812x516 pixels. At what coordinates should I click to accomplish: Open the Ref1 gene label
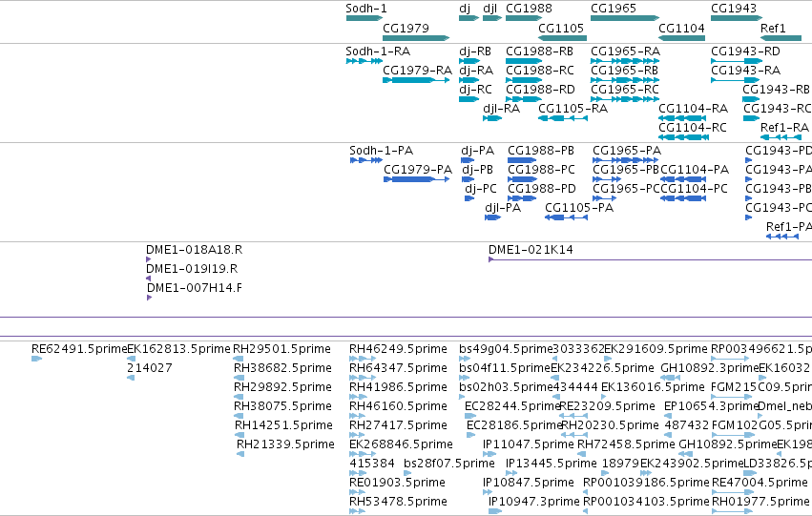[773, 29]
